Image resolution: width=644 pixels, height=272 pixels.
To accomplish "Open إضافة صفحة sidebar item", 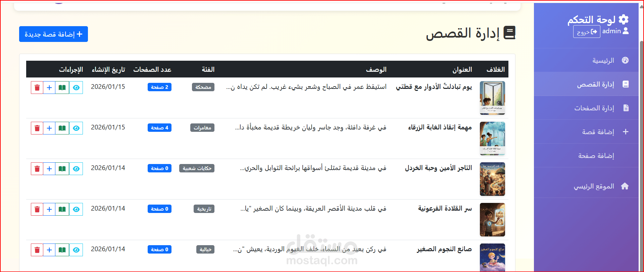I will 586,156.
